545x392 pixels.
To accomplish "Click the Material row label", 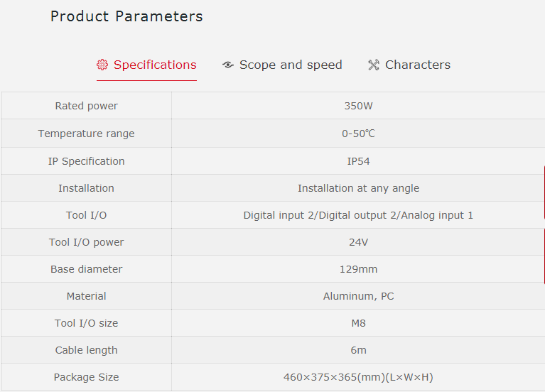I will coord(87,296).
